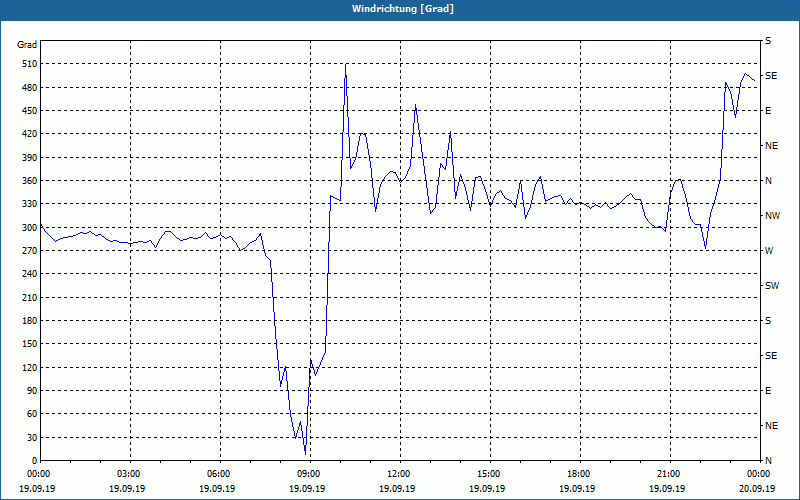Select the N compass label level with 0
The image size is (800, 500).
point(768,461)
